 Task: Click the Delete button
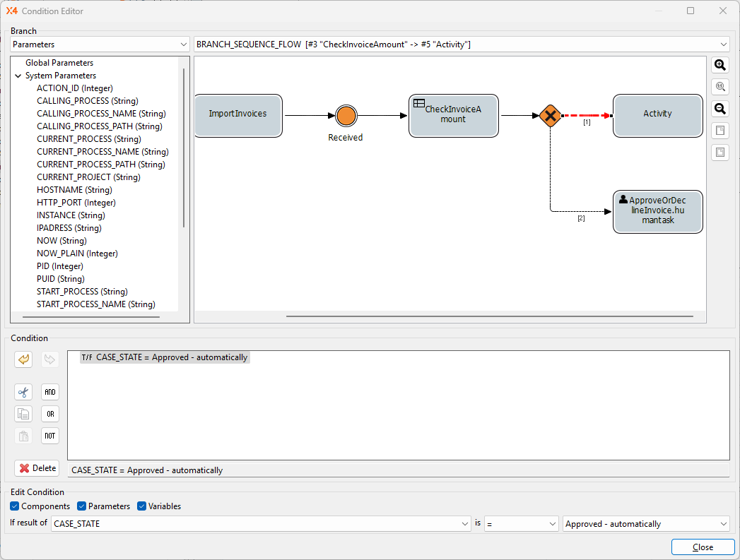(37, 468)
